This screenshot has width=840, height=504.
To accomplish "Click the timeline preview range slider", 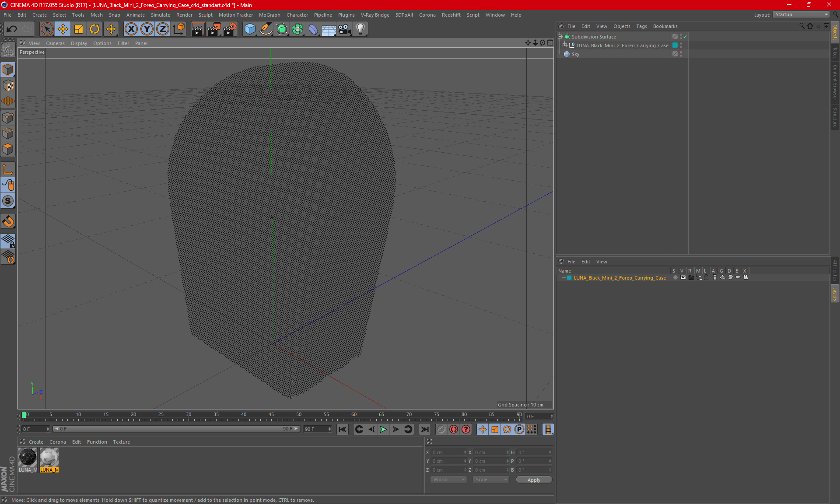I will pyautogui.click(x=176, y=429).
